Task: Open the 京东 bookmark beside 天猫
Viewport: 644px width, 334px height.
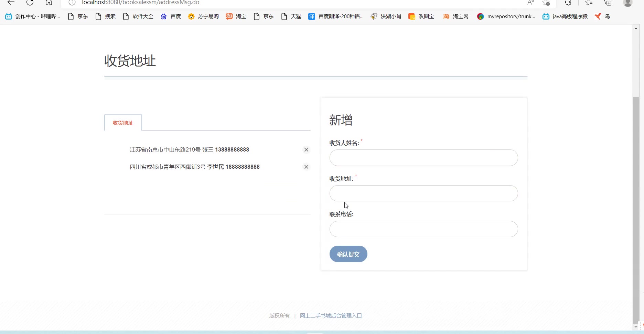Action: coord(264,16)
